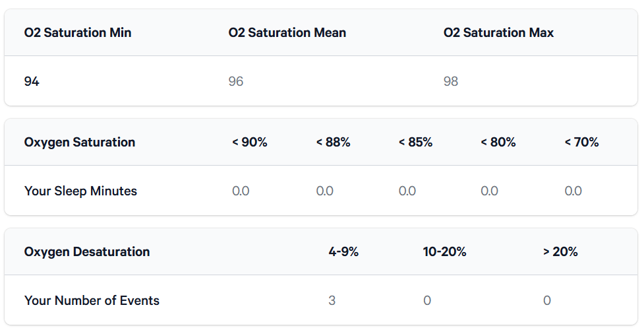Select the O2 Saturation Mean header
This screenshot has height=330, width=644.
(287, 32)
